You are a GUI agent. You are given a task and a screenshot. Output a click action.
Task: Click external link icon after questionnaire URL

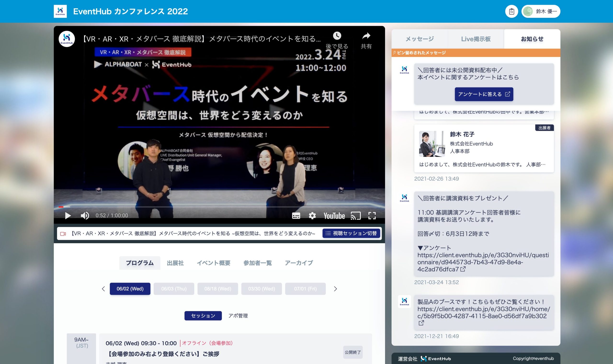point(463,269)
